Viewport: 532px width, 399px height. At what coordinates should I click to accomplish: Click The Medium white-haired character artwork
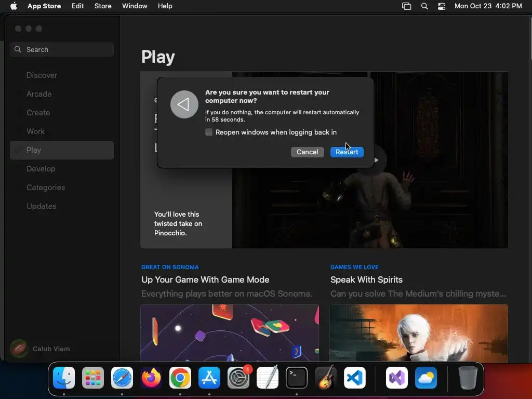419,332
